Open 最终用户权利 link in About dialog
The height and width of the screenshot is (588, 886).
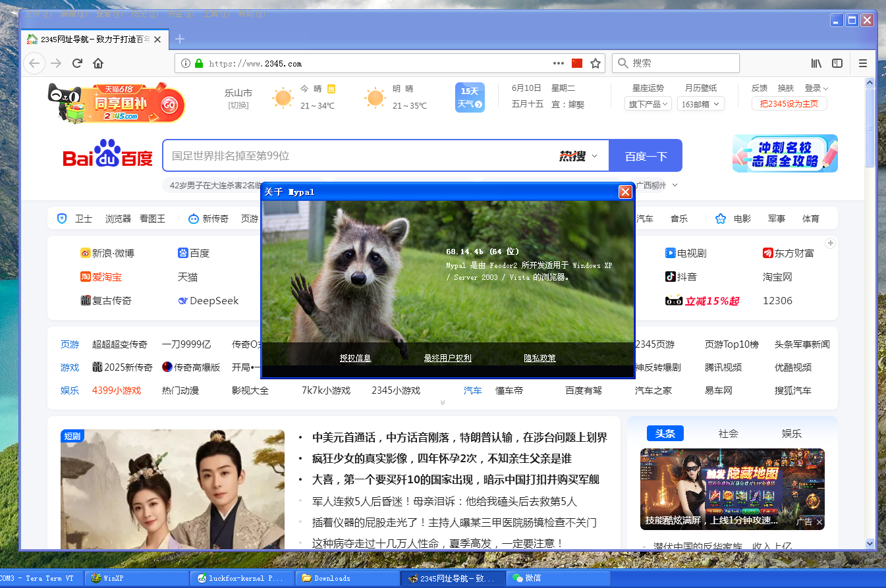(x=448, y=358)
